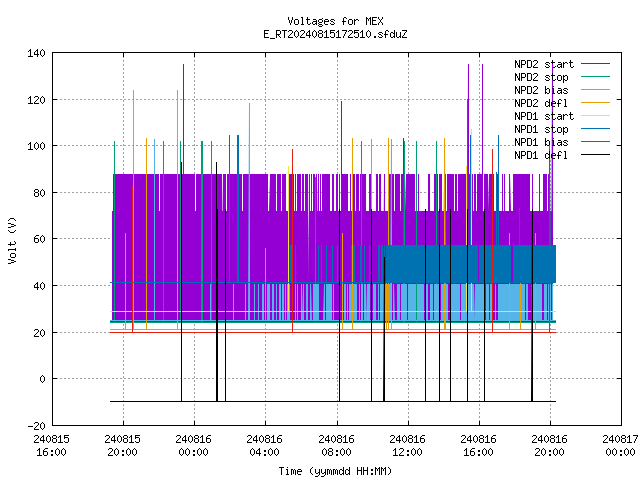Click the 'NPD1 start' legend label
Image resolution: width=640 pixels, height=480 pixels.
point(544,116)
